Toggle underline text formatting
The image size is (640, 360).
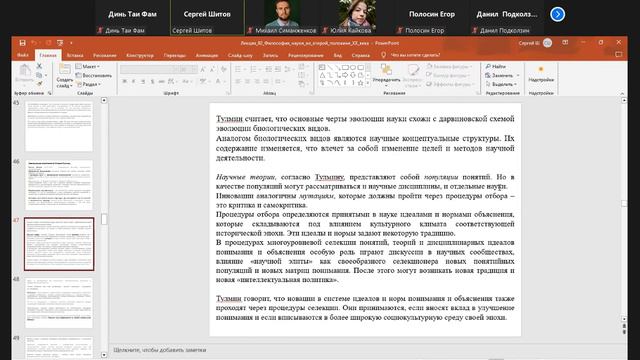point(143,82)
